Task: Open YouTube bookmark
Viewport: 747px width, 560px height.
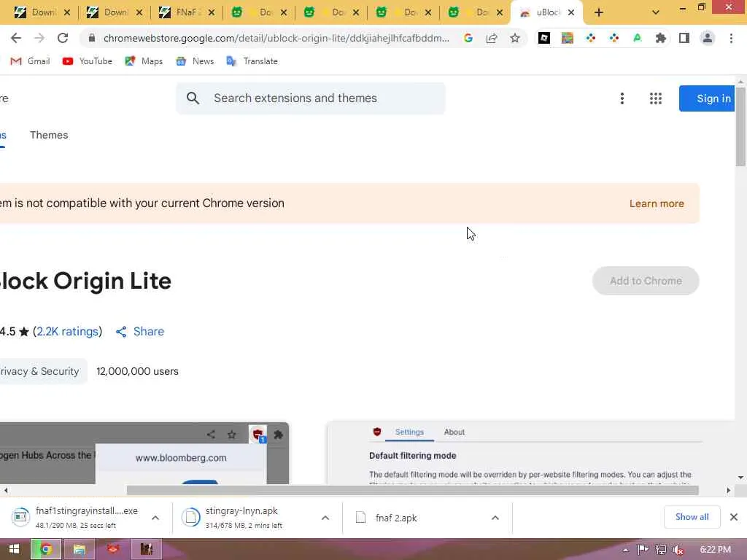Action: 88,61
